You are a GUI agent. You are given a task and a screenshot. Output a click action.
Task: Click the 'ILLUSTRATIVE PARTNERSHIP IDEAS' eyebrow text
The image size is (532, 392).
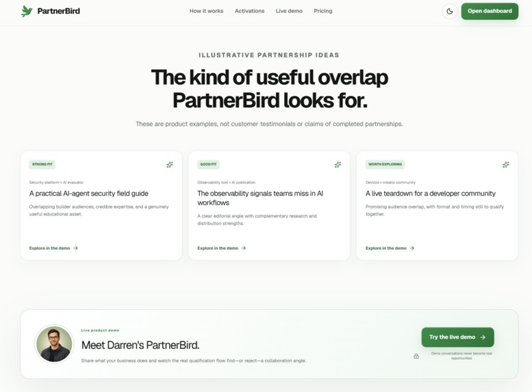[x=268, y=55]
